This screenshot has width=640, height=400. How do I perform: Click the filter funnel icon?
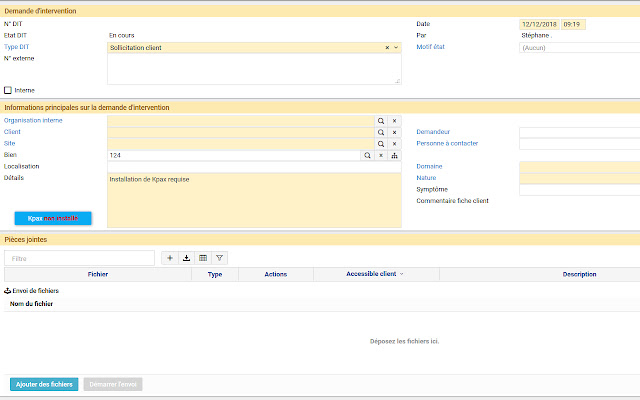pyautogui.click(x=220, y=258)
